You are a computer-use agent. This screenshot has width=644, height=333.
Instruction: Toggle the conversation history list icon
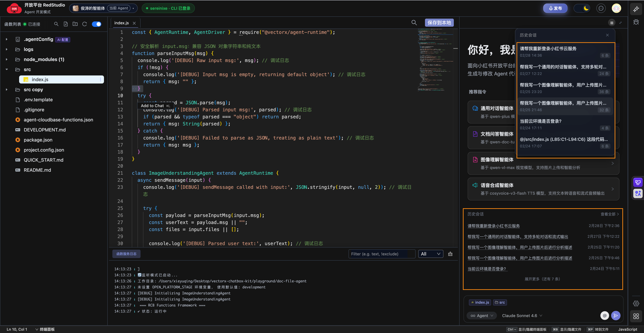click(612, 23)
